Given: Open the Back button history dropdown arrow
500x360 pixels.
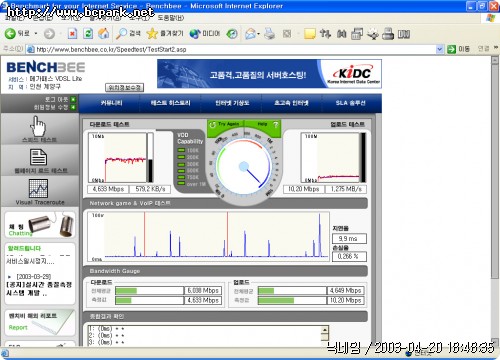Looking at the screenshot, I should (36, 34).
